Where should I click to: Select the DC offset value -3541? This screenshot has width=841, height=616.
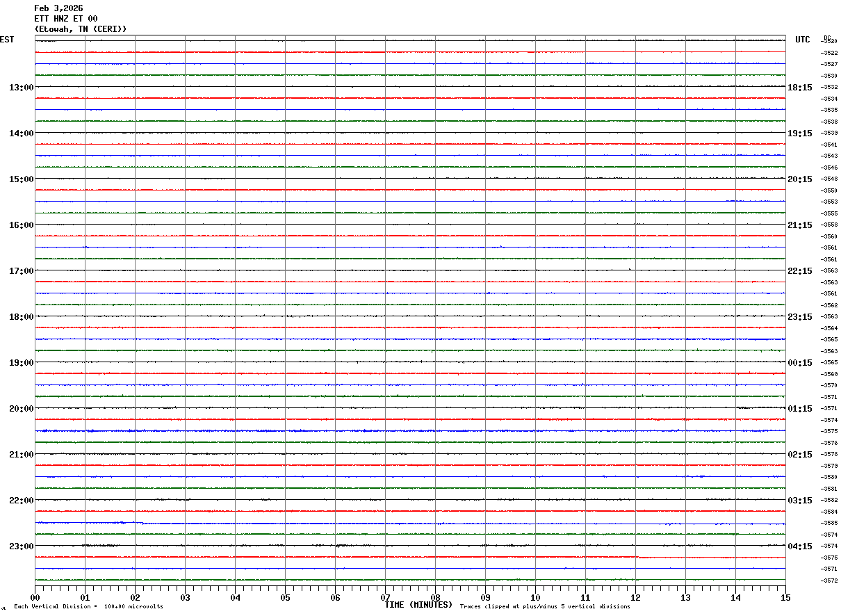[x=829, y=145]
